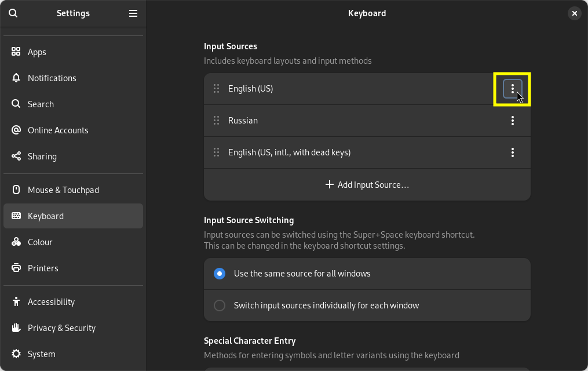
Task: Open Mouse & Touchpad settings
Action: (x=63, y=190)
